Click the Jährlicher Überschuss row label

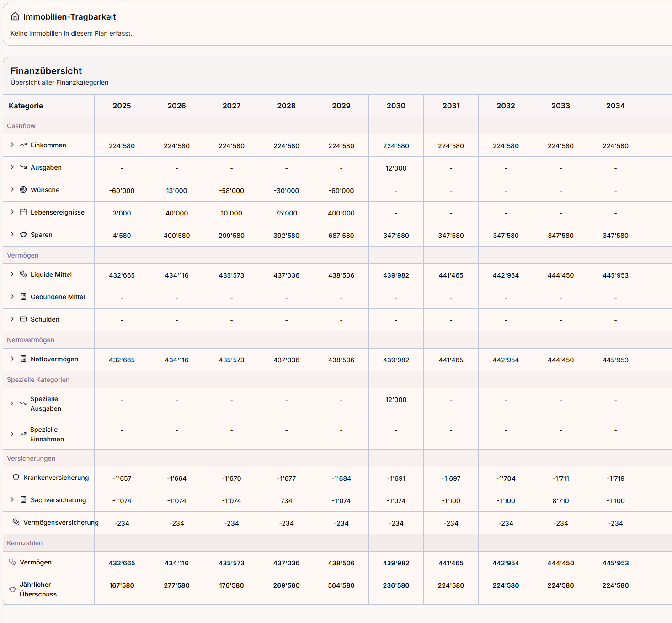tap(38, 590)
